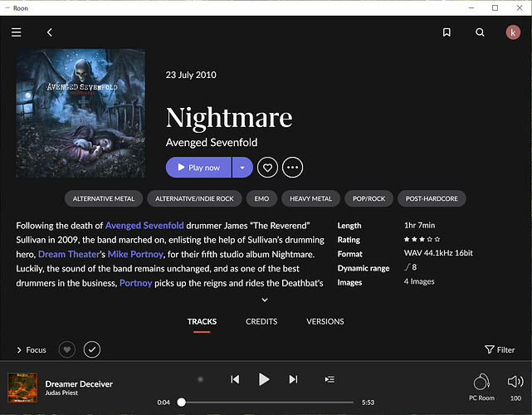Open PC Room zone selector
This screenshot has width=532, height=415.
[481, 386]
